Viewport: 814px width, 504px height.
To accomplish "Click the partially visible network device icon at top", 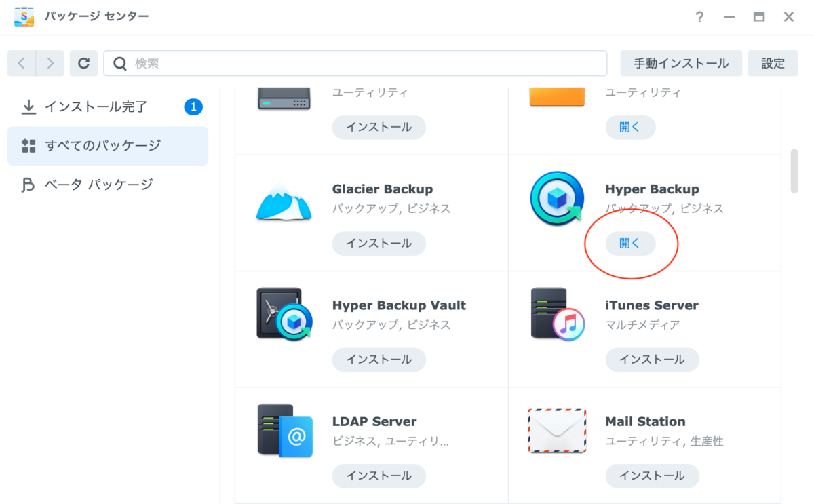I will (284, 98).
